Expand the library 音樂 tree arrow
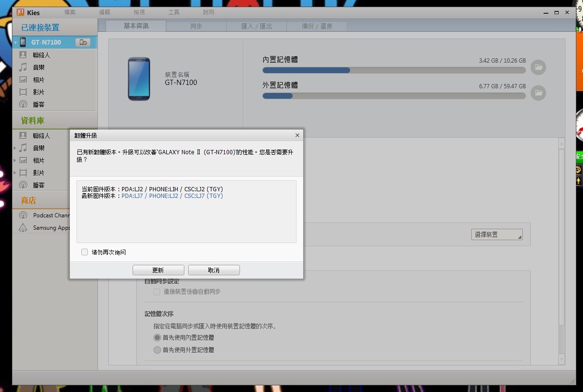This screenshot has height=392, width=583. click(x=15, y=148)
